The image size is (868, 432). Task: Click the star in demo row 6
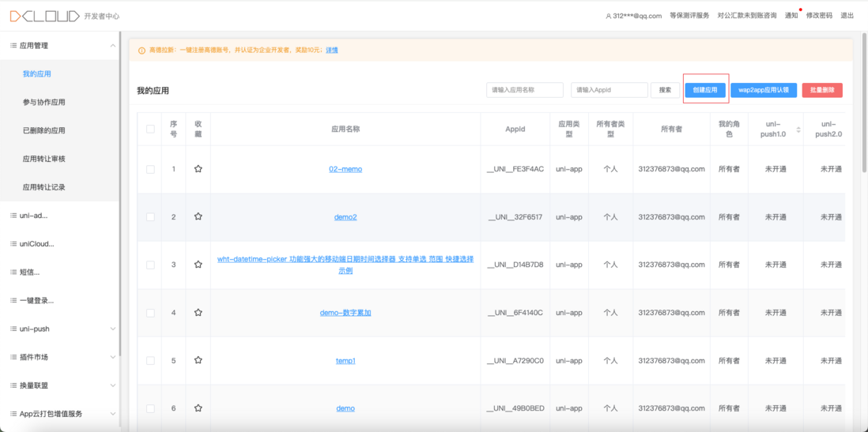point(198,408)
